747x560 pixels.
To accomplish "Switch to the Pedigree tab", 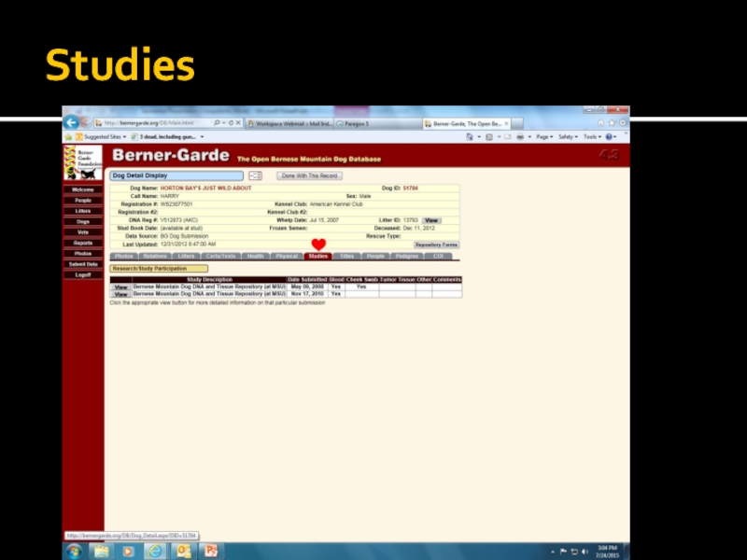I will 406,256.
